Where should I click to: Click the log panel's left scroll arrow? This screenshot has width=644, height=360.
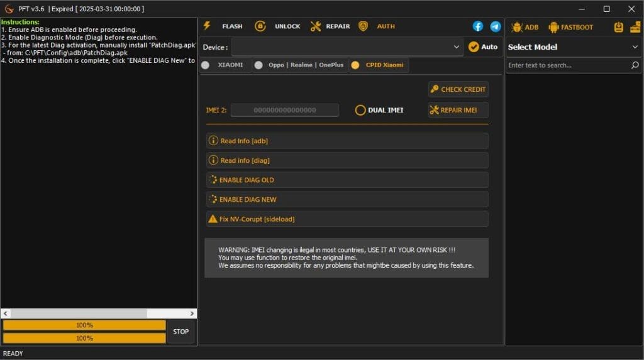click(5, 314)
